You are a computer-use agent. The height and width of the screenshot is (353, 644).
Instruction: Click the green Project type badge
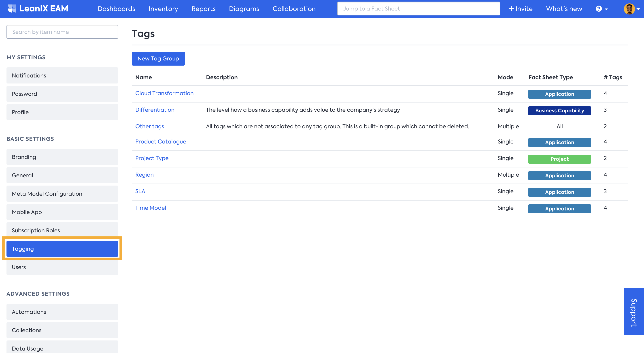click(559, 159)
